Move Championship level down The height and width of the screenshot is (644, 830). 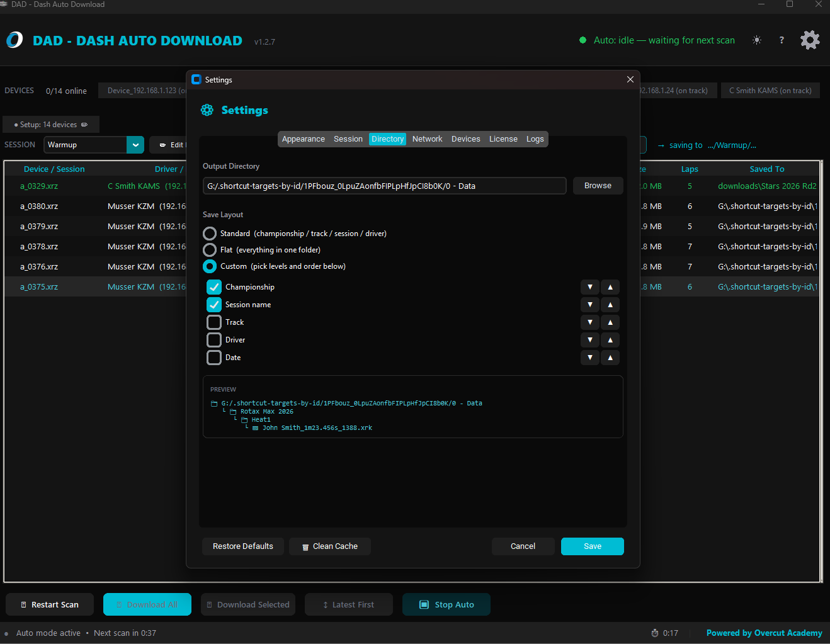(590, 287)
